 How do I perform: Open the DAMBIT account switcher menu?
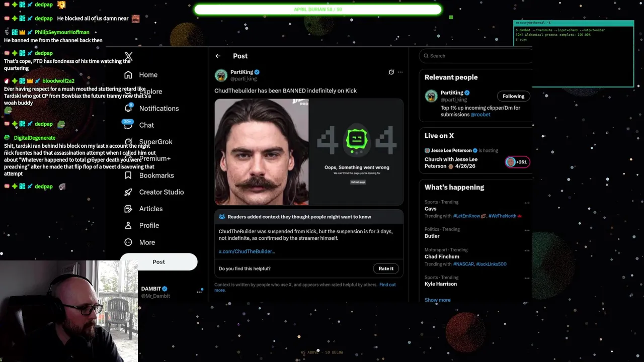(199, 292)
